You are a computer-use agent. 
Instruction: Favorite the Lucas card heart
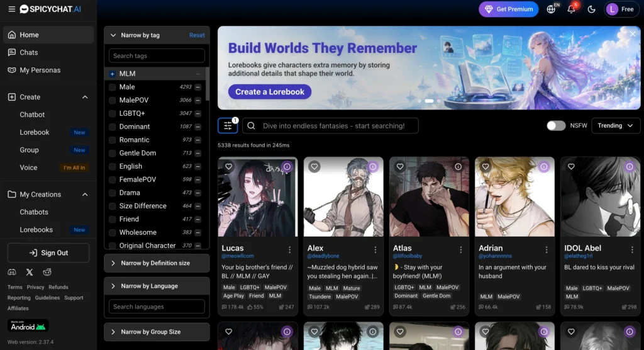point(229,167)
